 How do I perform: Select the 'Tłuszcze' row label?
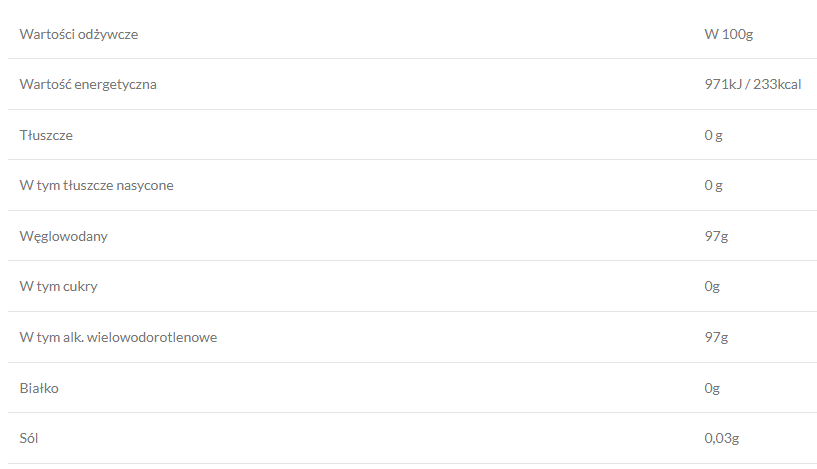point(46,135)
